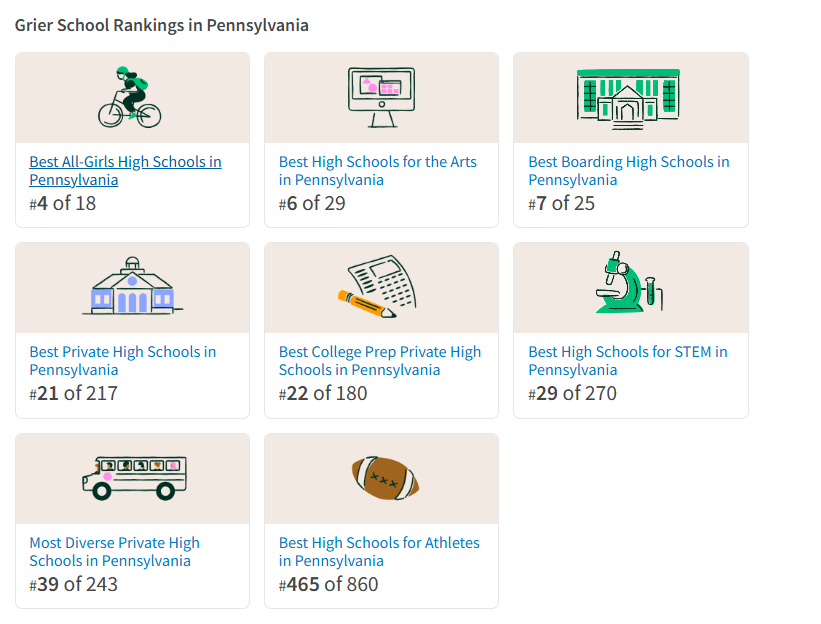Click the #4 of 18 ranking text

pos(63,204)
